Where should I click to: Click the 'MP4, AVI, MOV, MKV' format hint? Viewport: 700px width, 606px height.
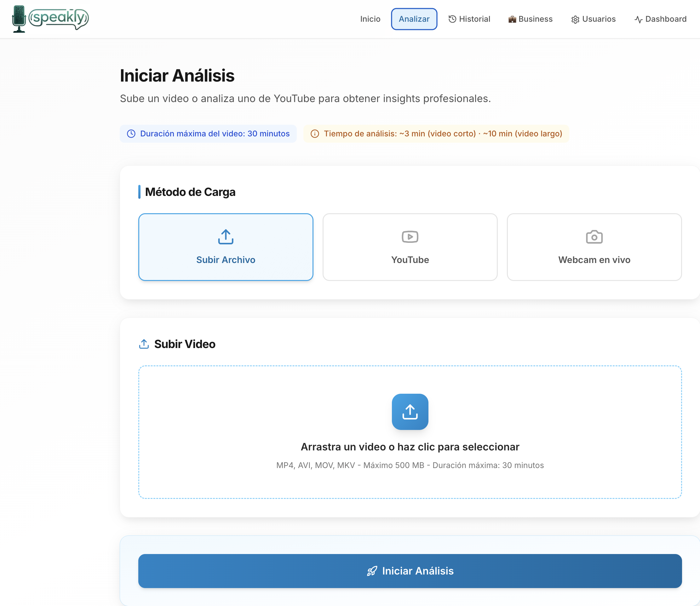[410, 465]
